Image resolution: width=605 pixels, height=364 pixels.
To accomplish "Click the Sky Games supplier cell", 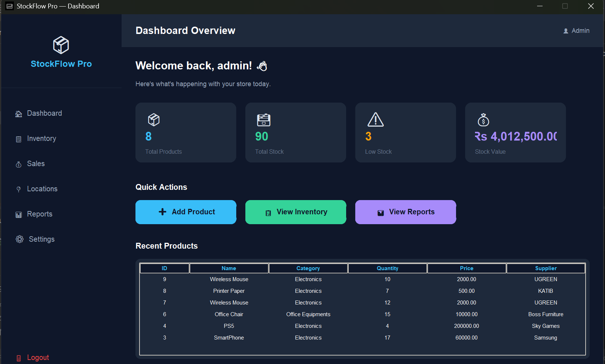I will (546, 326).
